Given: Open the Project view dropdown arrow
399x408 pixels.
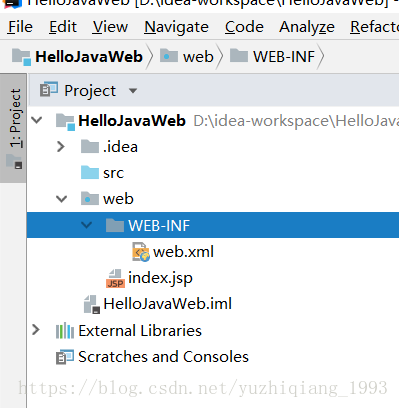Looking at the screenshot, I should point(133,91).
